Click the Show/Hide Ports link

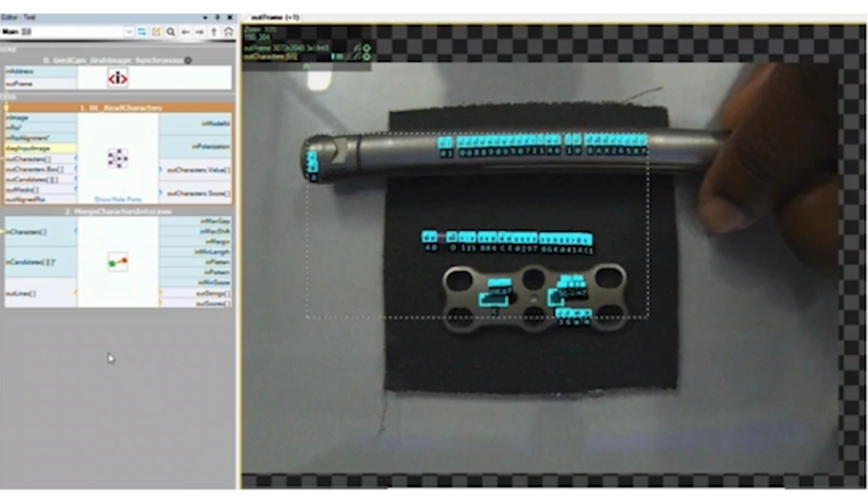click(x=118, y=199)
